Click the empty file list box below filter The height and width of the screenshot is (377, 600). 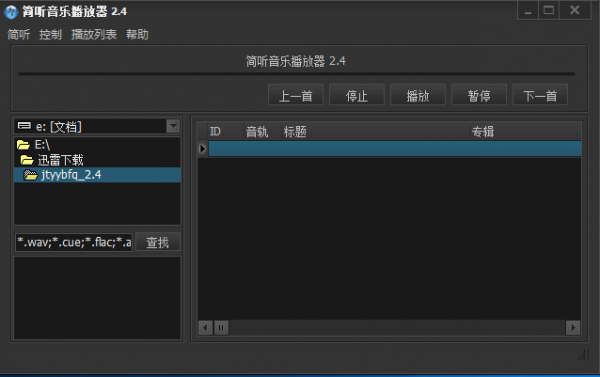pos(97,298)
